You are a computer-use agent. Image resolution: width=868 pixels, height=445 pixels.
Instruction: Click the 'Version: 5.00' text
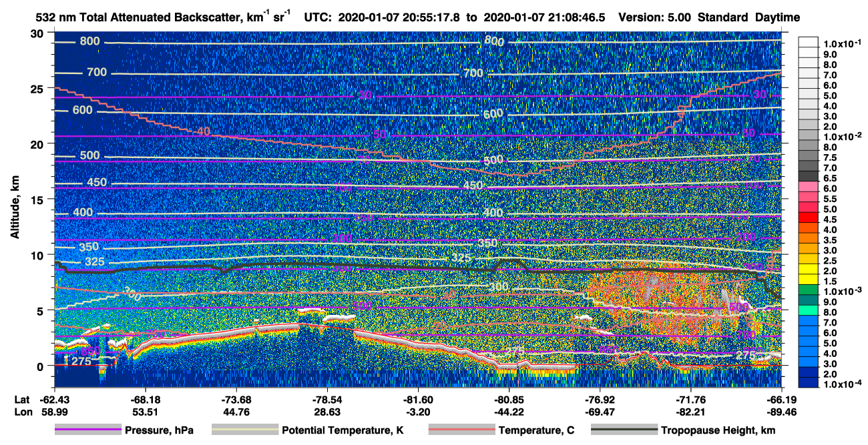click(x=656, y=17)
